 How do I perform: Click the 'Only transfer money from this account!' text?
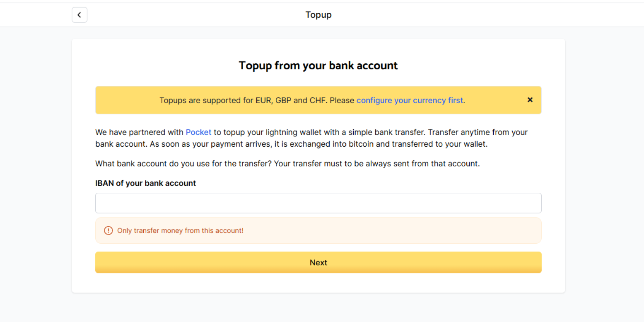(x=180, y=230)
